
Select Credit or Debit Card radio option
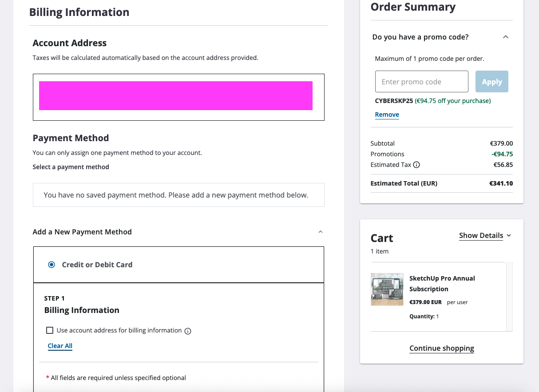[x=52, y=265]
